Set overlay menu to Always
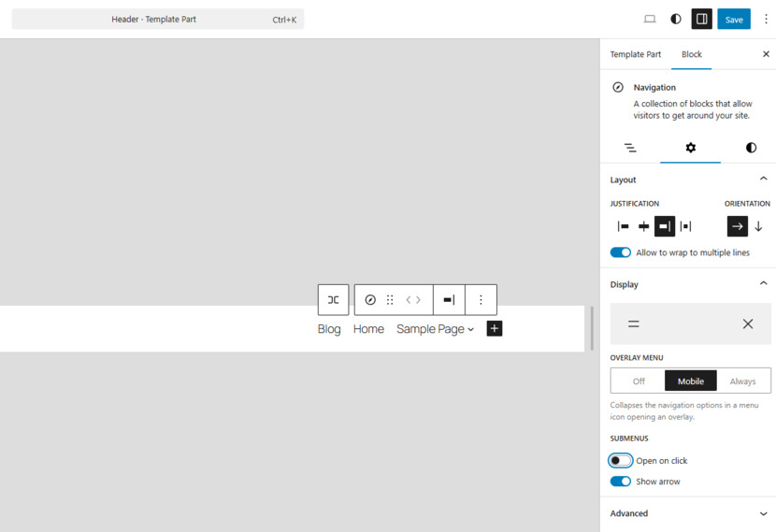Screen dimensions: 776x532 [x=742, y=381]
